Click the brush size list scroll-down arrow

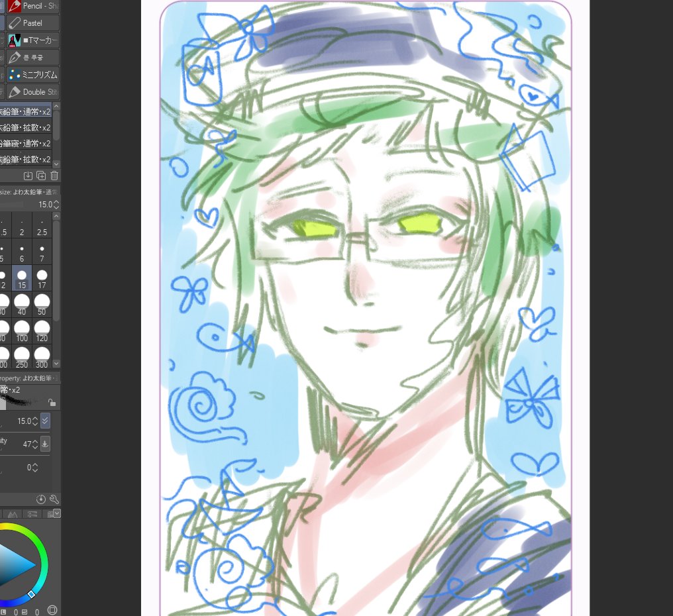coord(56,364)
